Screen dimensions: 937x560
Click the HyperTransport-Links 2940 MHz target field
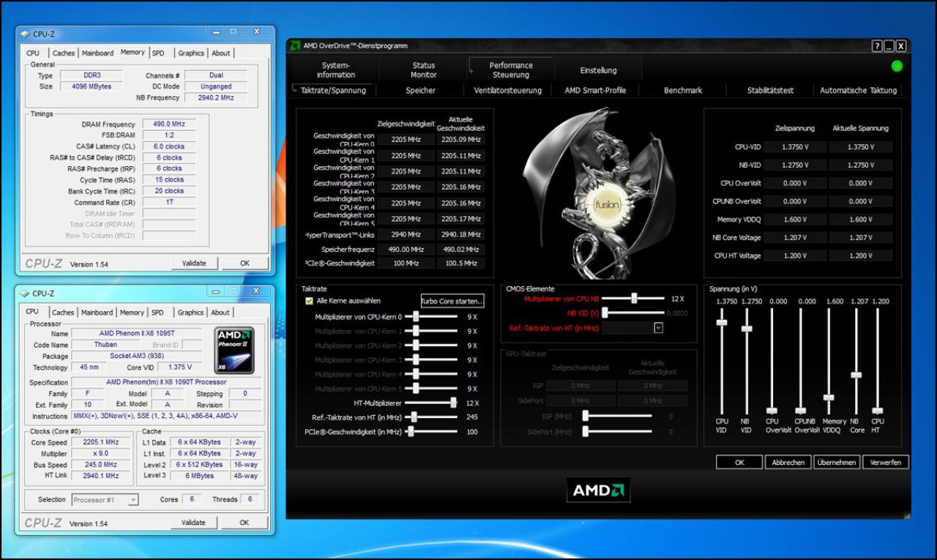405,235
